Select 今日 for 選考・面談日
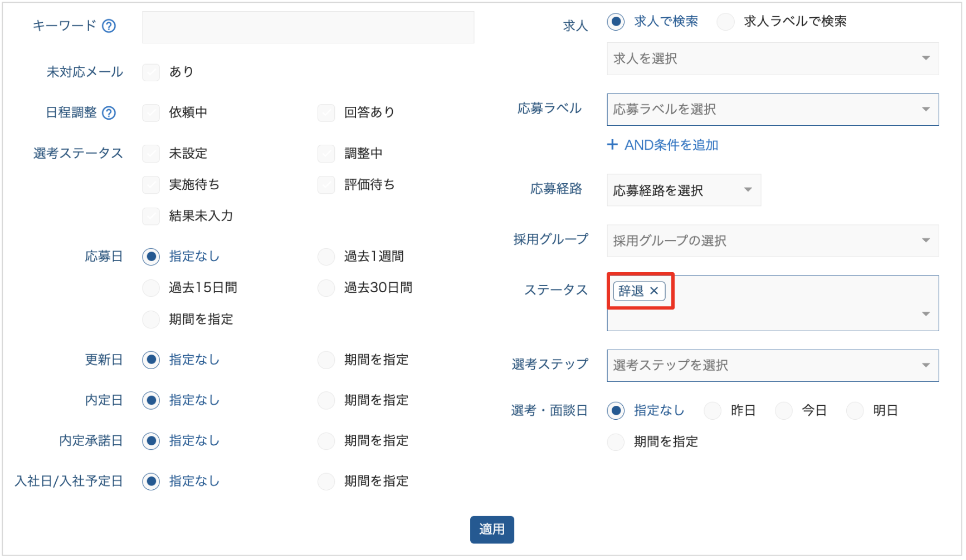 point(784,411)
